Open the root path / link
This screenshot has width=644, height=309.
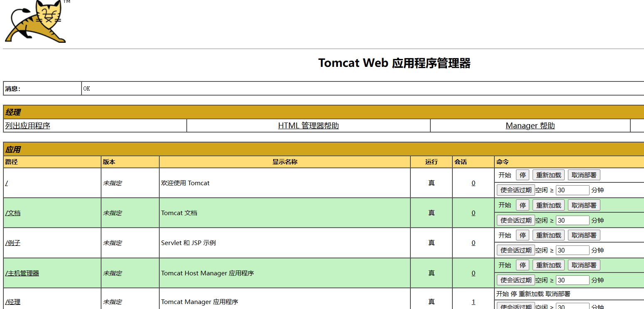tap(6, 183)
